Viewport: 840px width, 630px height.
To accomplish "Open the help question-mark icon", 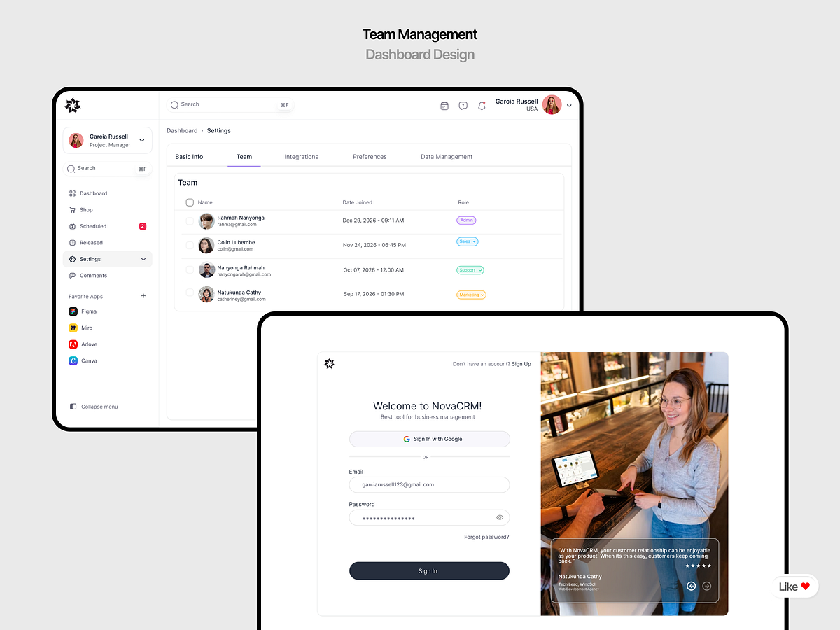I will point(463,105).
